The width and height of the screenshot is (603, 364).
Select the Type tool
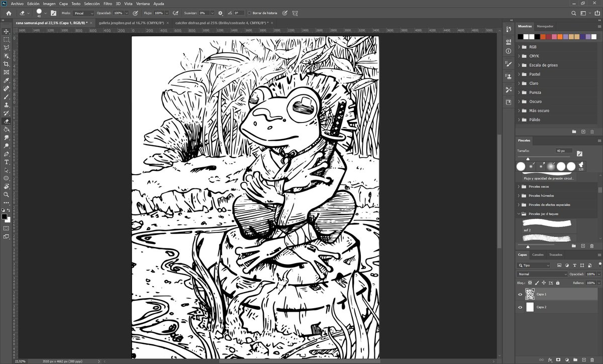[x=7, y=162]
